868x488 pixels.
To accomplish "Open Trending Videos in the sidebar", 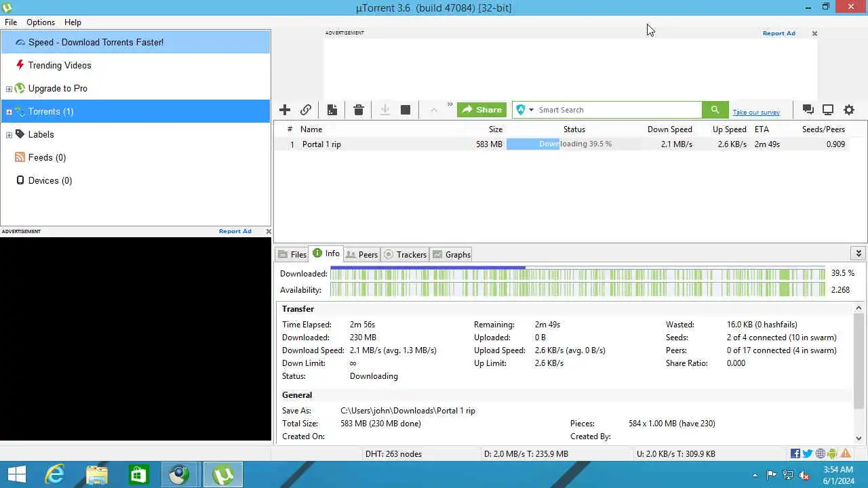I will click(x=60, y=65).
